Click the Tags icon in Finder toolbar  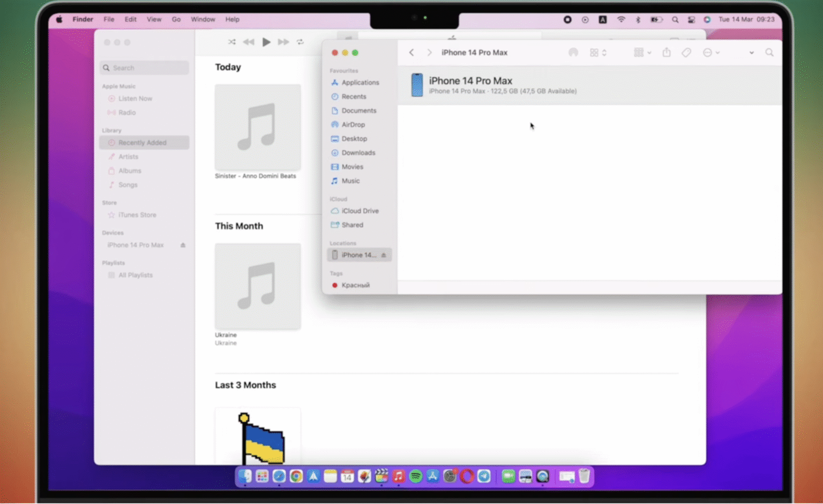(x=686, y=52)
